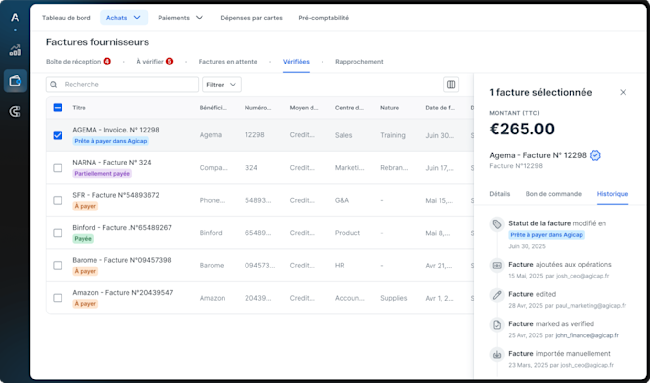Open the Bon de commande tab
Image resolution: width=650 pixels, height=383 pixels.
(554, 194)
